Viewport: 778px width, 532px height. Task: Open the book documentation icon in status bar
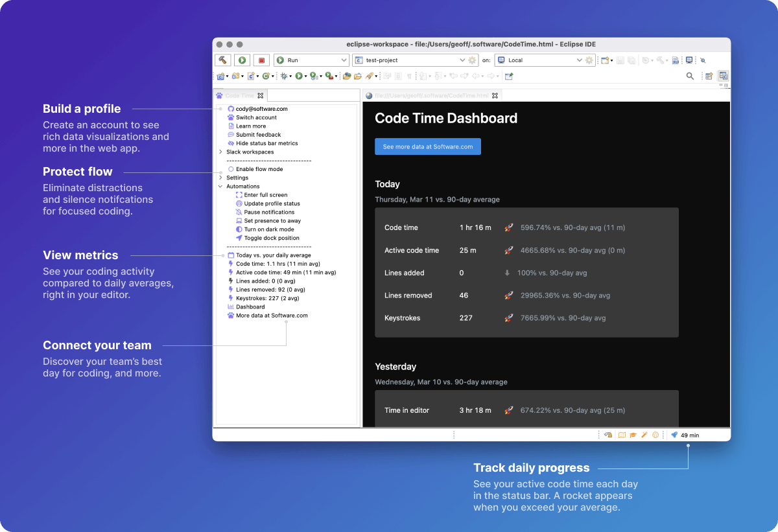[x=622, y=435]
